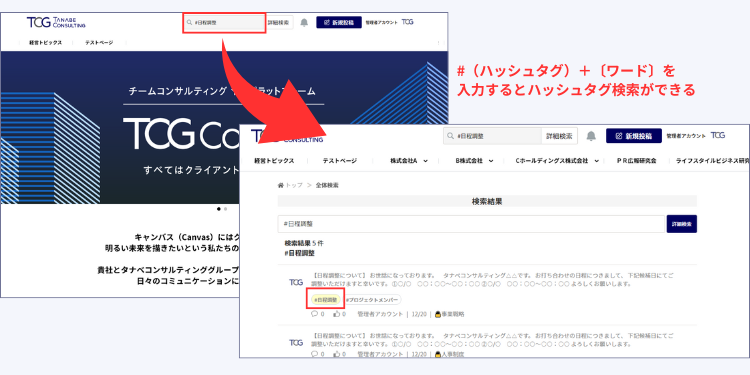Click the bell notification icon in the search-results window
This screenshot has width=750, height=375.
coord(591,136)
